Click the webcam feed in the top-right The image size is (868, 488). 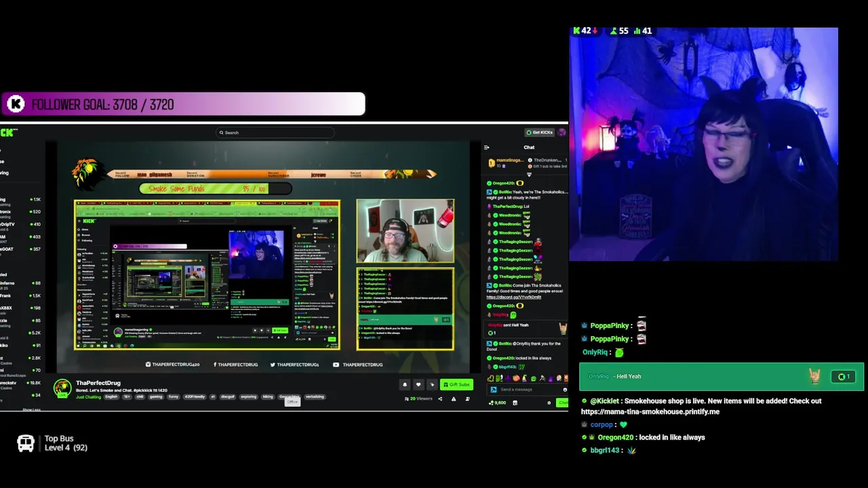pos(704,144)
